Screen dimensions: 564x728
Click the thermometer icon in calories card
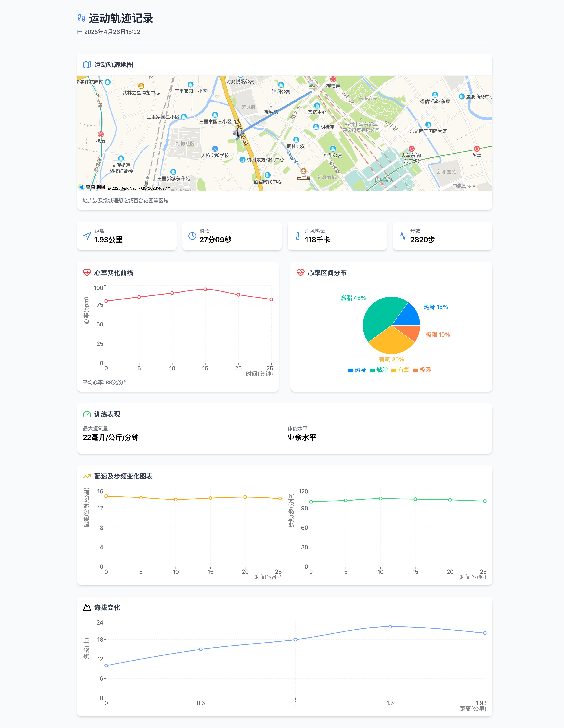click(x=298, y=236)
